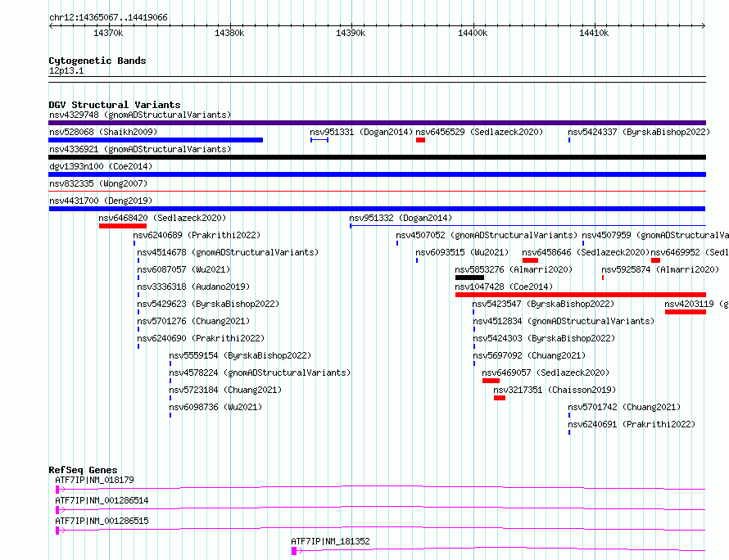Click the nsv4578224 (gnomADStructuralVariants) label
The image size is (729, 560).
(x=260, y=373)
